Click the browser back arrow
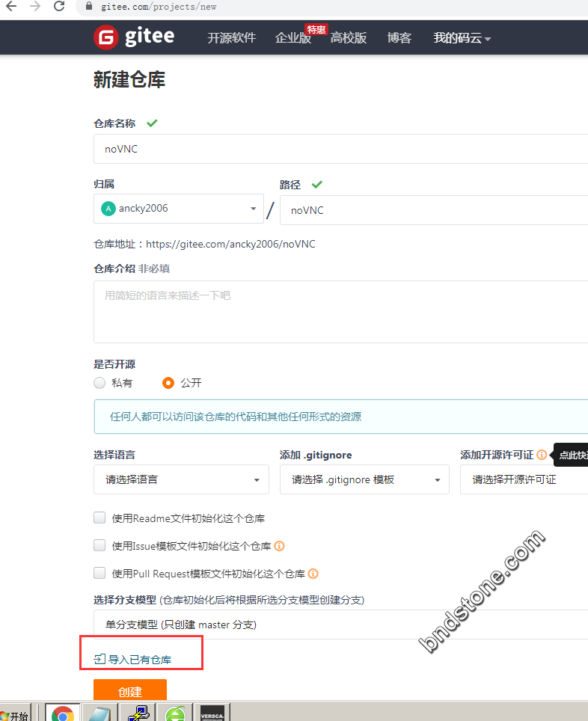The height and width of the screenshot is (721, 588). 11,7
